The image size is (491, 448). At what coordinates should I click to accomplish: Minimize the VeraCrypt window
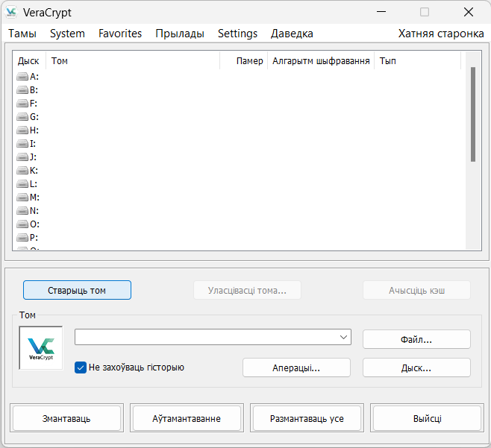(x=381, y=12)
